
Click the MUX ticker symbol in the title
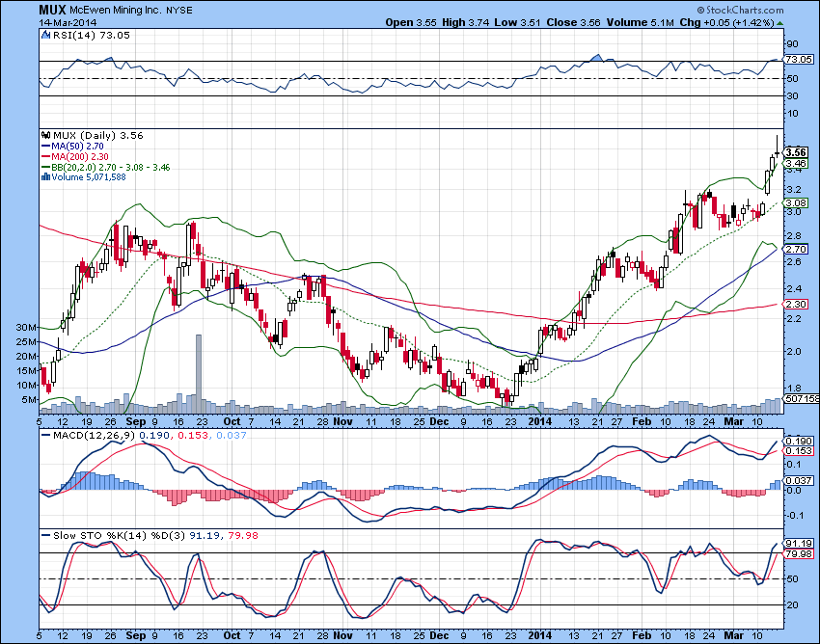click(52, 10)
